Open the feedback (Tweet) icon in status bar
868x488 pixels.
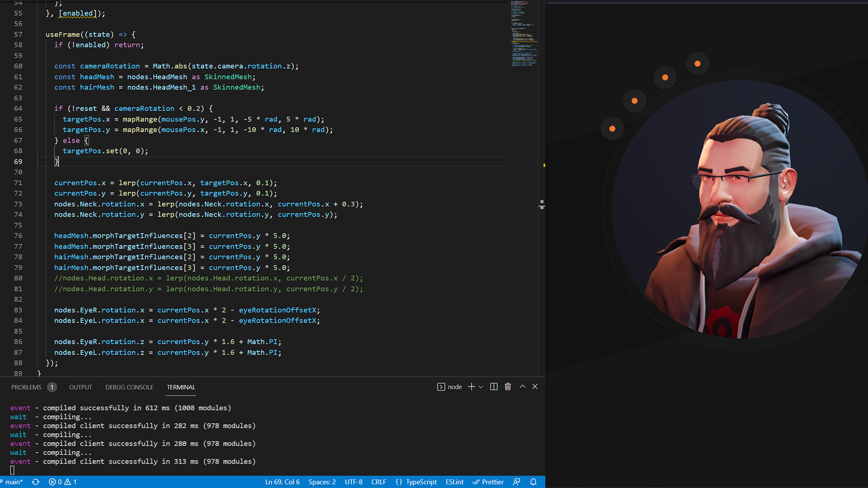pos(516,482)
